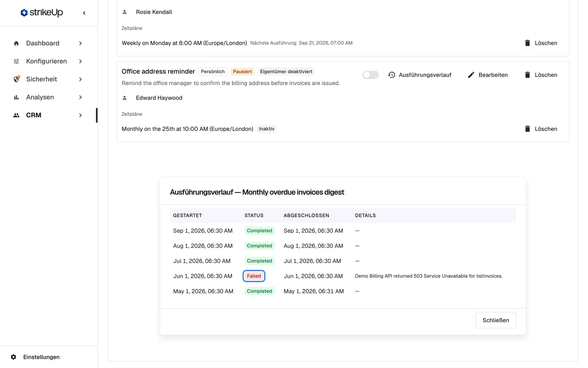This screenshot has height=368, width=588.
Task: Click the 503 Service Unavailable detail text
Action: (429, 276)
